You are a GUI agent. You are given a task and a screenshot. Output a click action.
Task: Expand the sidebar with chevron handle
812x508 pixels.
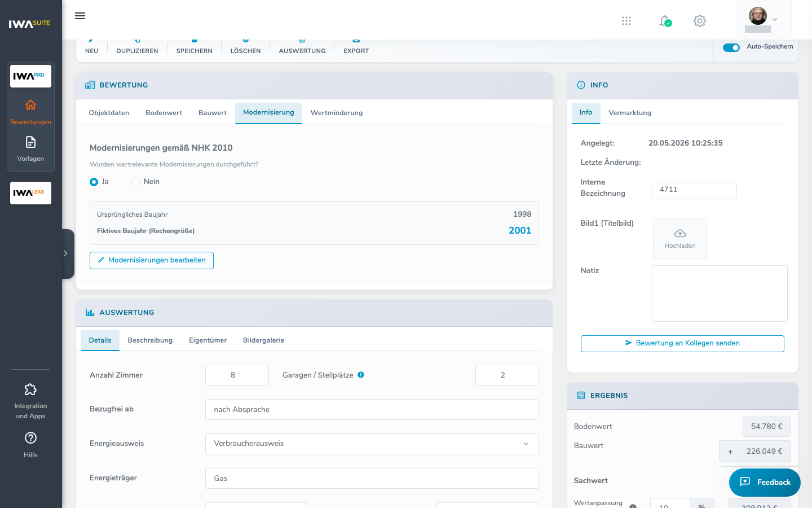(x=67, y=253)
